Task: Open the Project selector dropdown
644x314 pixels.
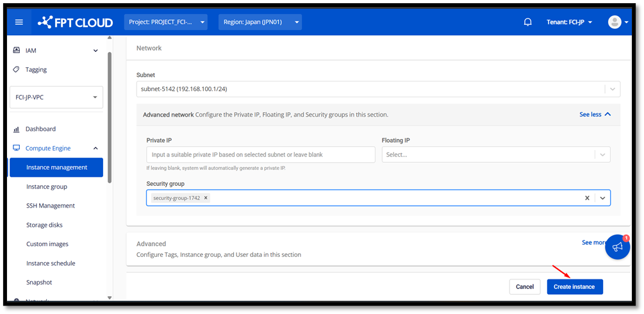Action: [166, 22]
